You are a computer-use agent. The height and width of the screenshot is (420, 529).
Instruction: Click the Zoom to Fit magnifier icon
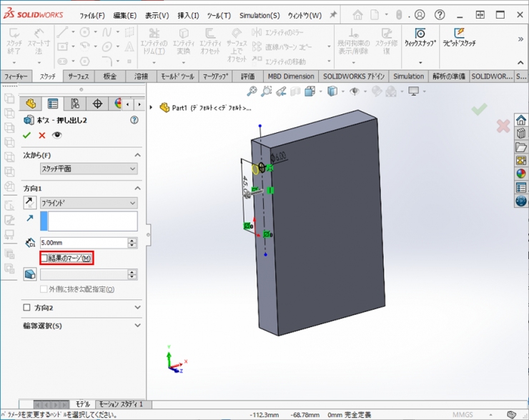(252, 91)
